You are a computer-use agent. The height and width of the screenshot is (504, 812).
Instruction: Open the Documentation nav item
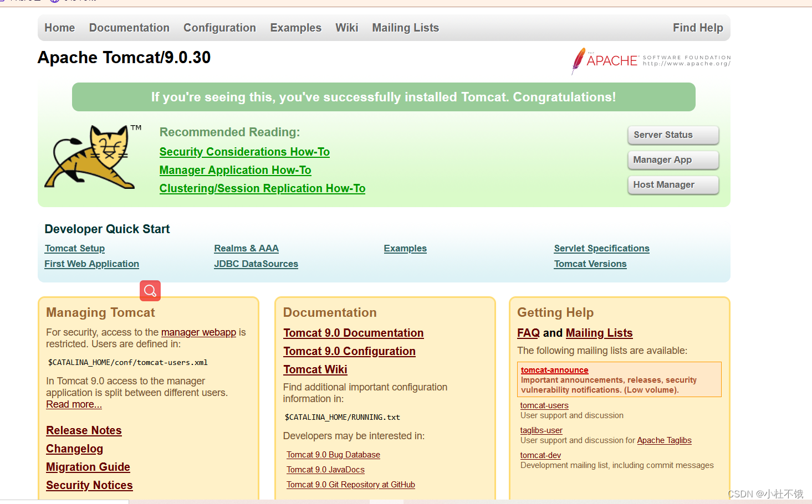[x=129, y=28]
